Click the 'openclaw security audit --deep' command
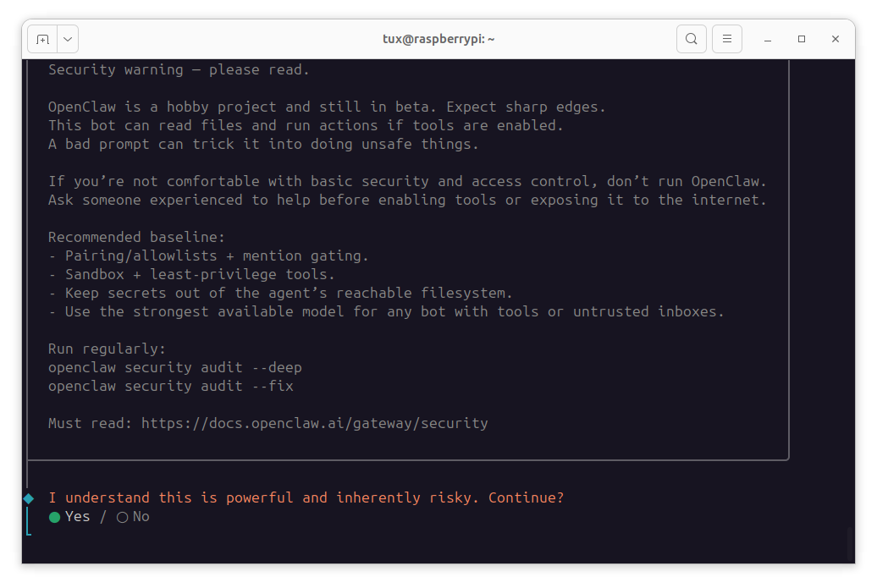 [x=174, y=367]
